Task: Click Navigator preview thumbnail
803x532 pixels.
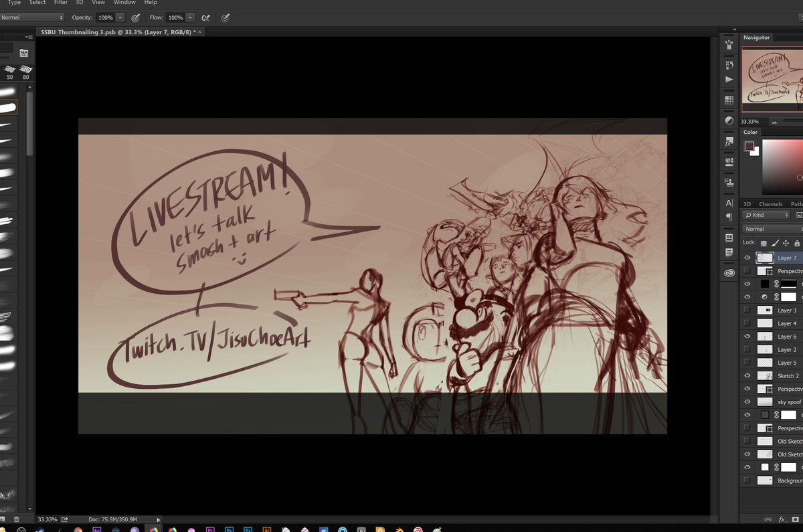Action: (772, 78)
